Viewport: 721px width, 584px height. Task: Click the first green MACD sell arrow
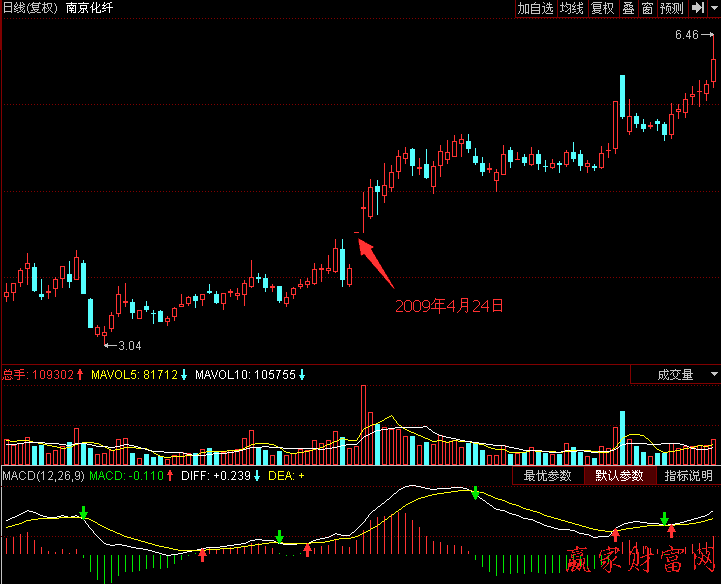[x=84, y=513]
